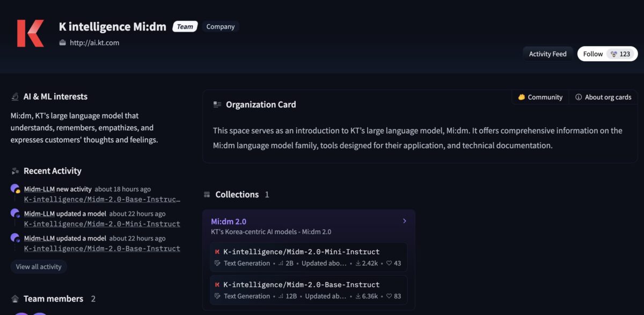Click the Team members house icon
Image resolution: width=644 pixels, height=315 pixels.
[x=15, y=299]
